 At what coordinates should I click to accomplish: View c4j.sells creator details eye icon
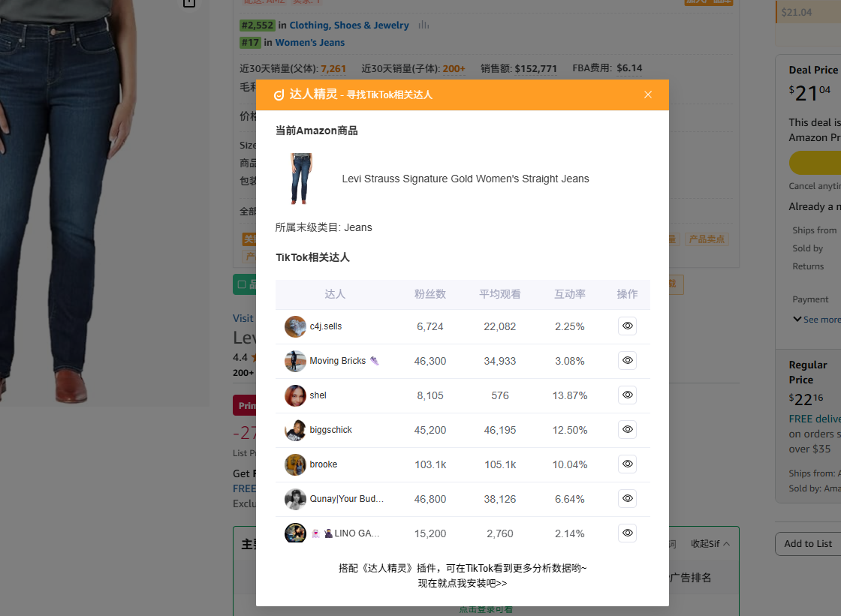click(627, 326)
